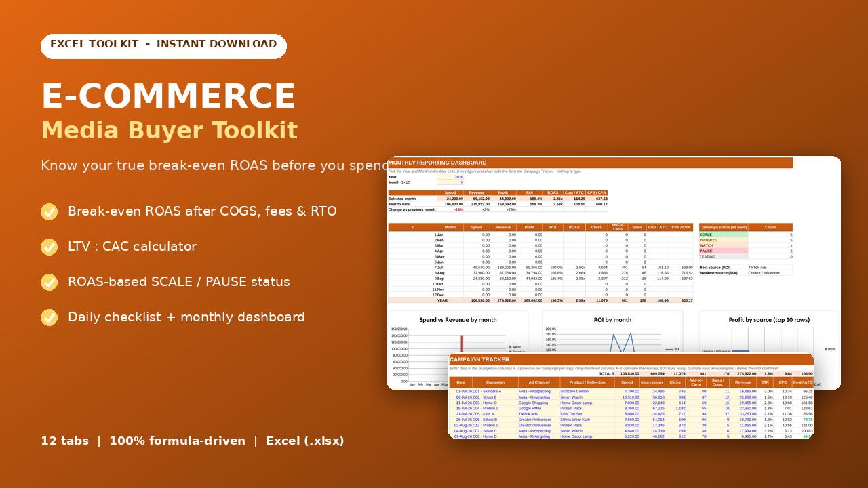Click the TESTING status cell

pos(723,256)
